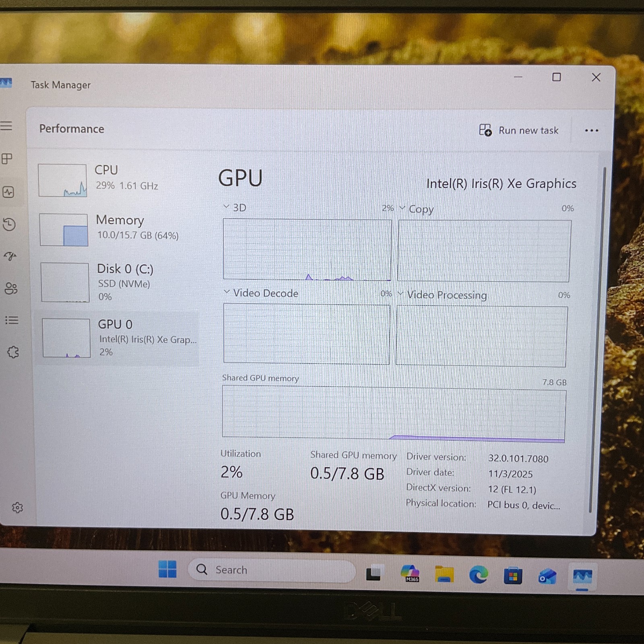Open the three-dot more options menu
The image size is (644, 644).
tap(591, 130)
